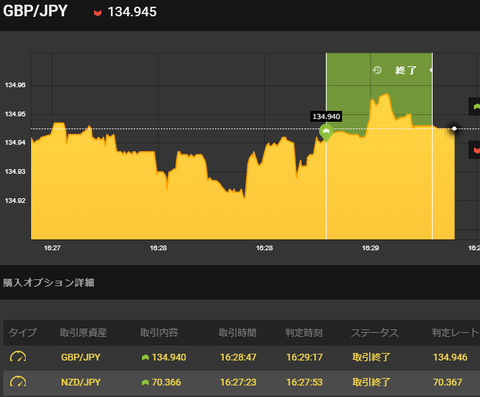The image size is (480, 397).
Task: Select GBP/JPY asset in trade table
Action: [81, 357]
